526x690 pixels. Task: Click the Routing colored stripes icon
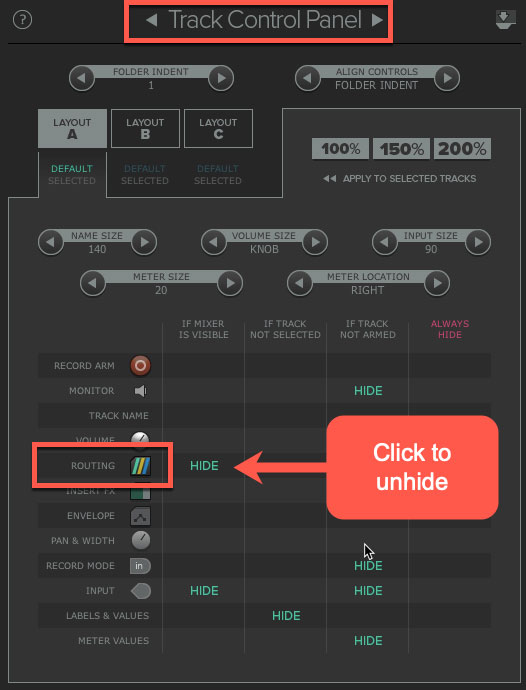(140, 466)
